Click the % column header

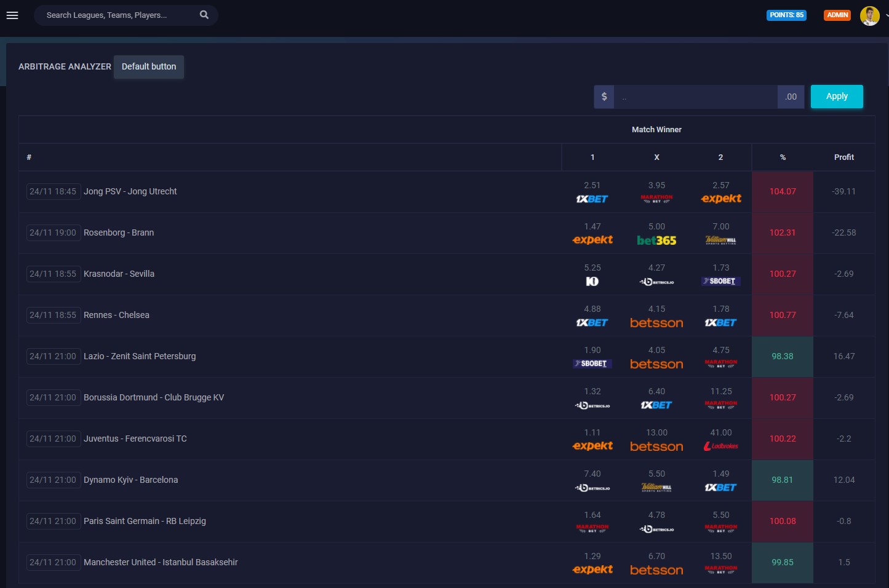tap(783, 157)
